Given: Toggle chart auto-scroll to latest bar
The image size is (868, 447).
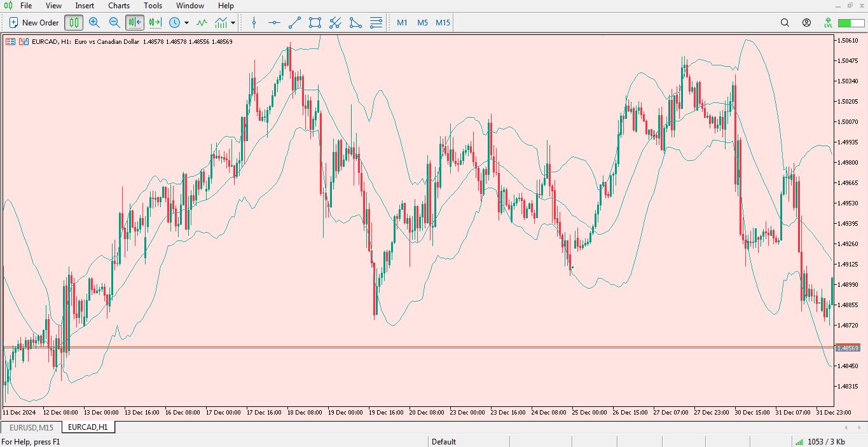Looking at the screenshot, I should click(x=135, y=23).
